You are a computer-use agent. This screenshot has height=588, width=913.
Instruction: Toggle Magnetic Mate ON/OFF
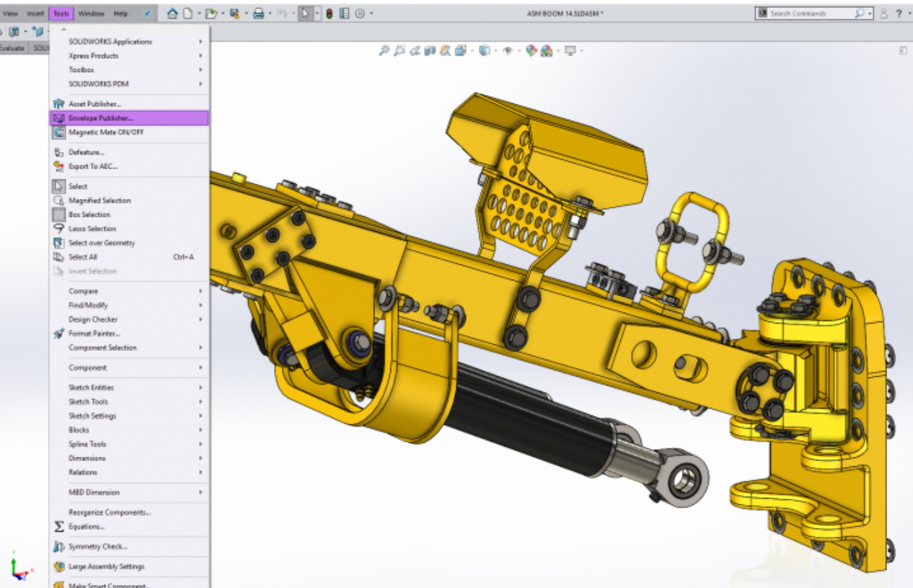pos(105,133)
